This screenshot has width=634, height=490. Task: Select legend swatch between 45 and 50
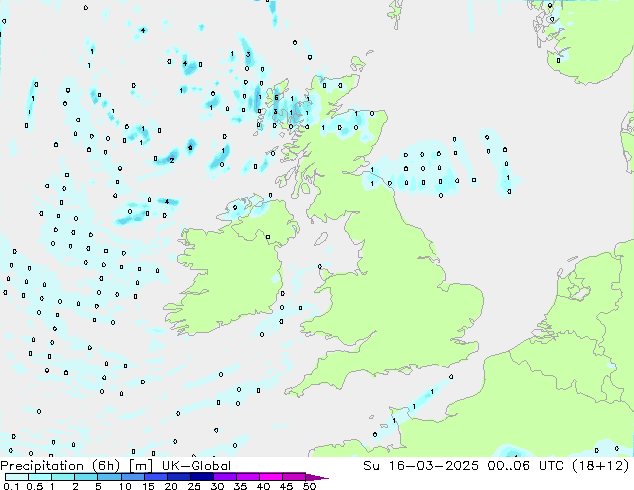(294, 477)
